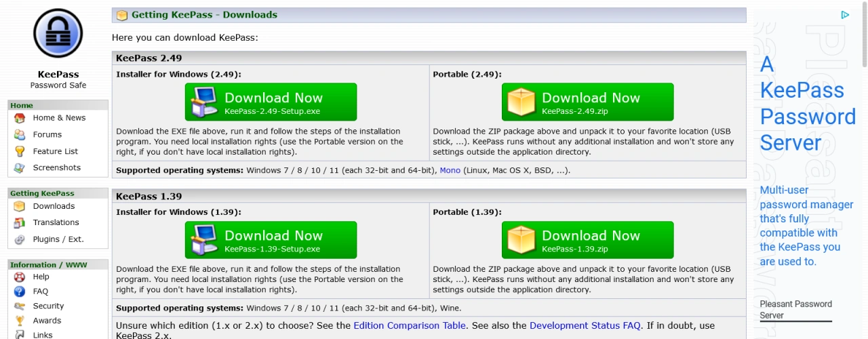This screenshot has width=868, height=339.
Task: Click yellow box icon on KeePass-2.49.zip button
Action: point(522,102)
